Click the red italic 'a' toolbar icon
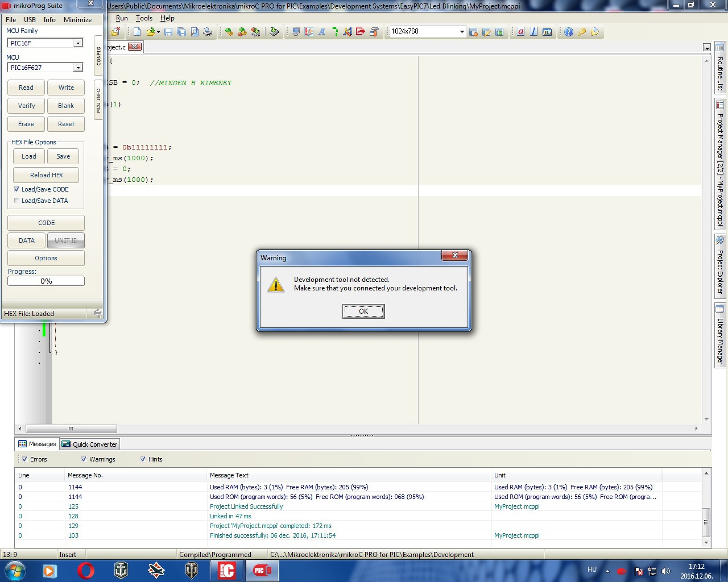This screenshot has width=728, height=582. click(520, 32)
